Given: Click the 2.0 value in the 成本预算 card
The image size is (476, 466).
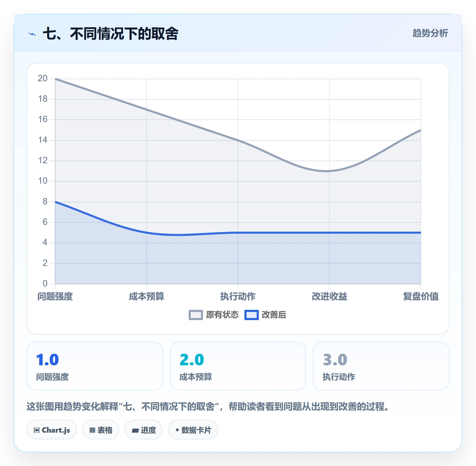Looking at the screenshot, I should 192,360.
